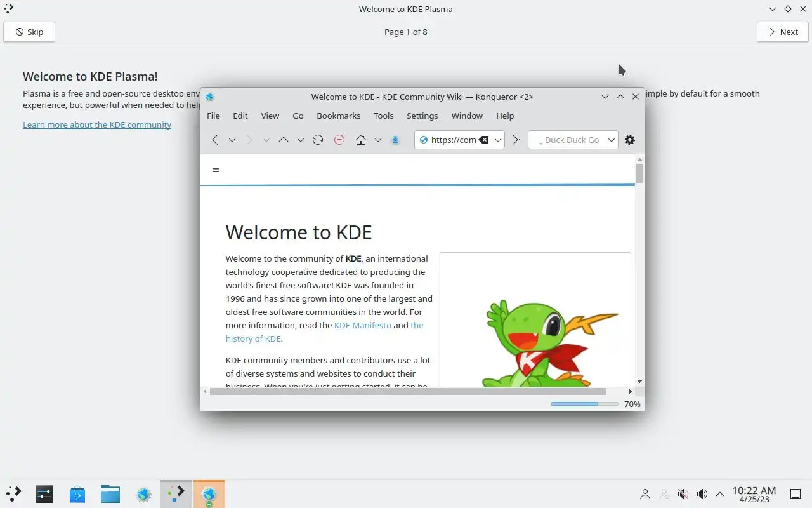Stop loading the page (red icon)
812x508 pixels.
(x=339, y=140)
